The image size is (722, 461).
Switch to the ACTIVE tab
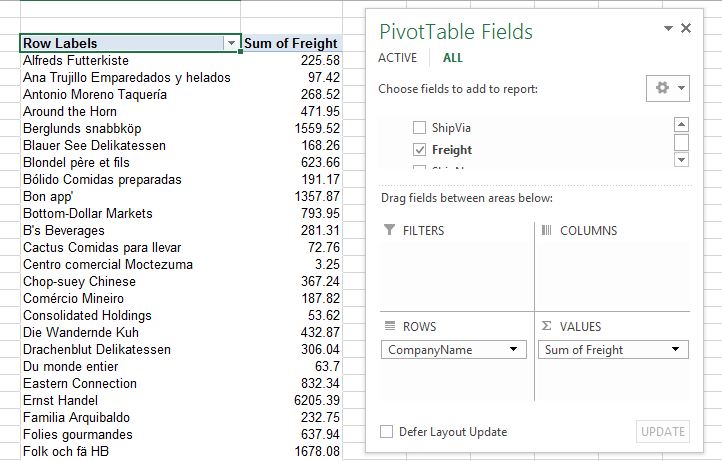(x=397, y=58)
